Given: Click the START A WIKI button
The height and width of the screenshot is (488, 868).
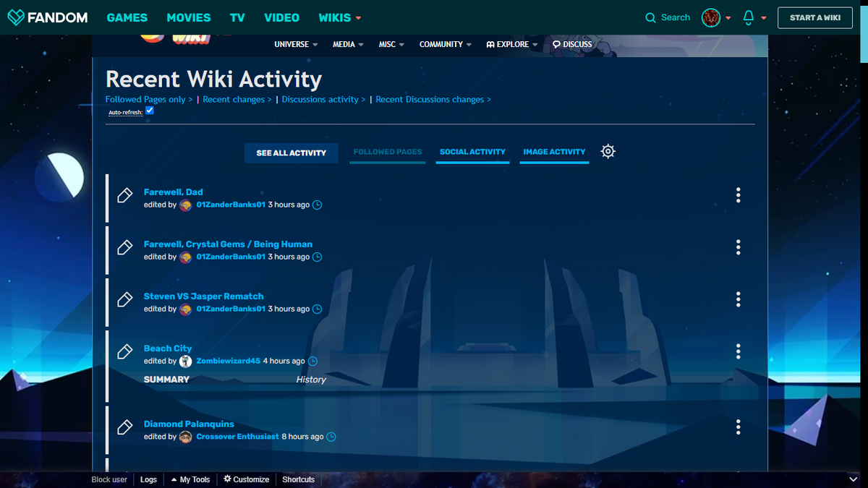Looking at the screenshot, I should [x=814, y=17].
